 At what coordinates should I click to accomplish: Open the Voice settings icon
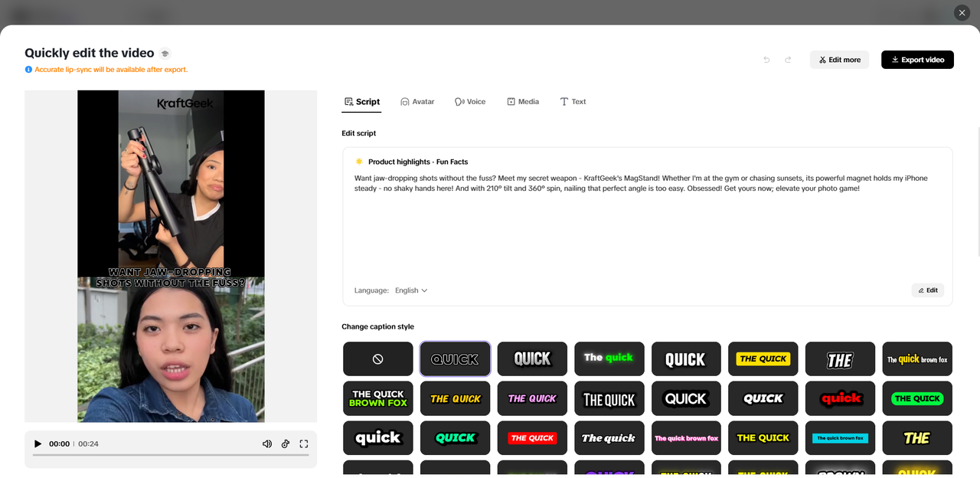tap(459, 101)
